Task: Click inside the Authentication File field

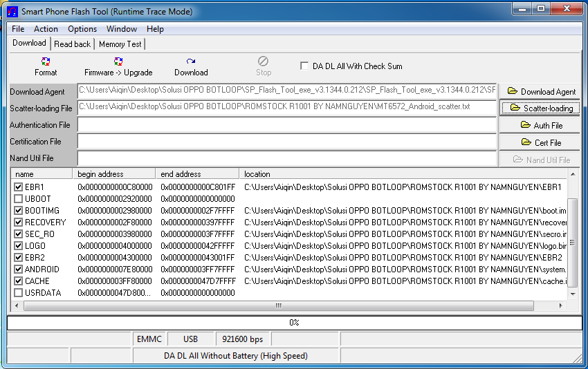Action: [286, 125]
